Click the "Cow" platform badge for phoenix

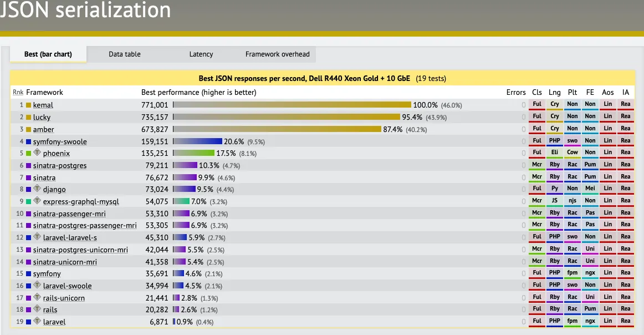[572, 153]
